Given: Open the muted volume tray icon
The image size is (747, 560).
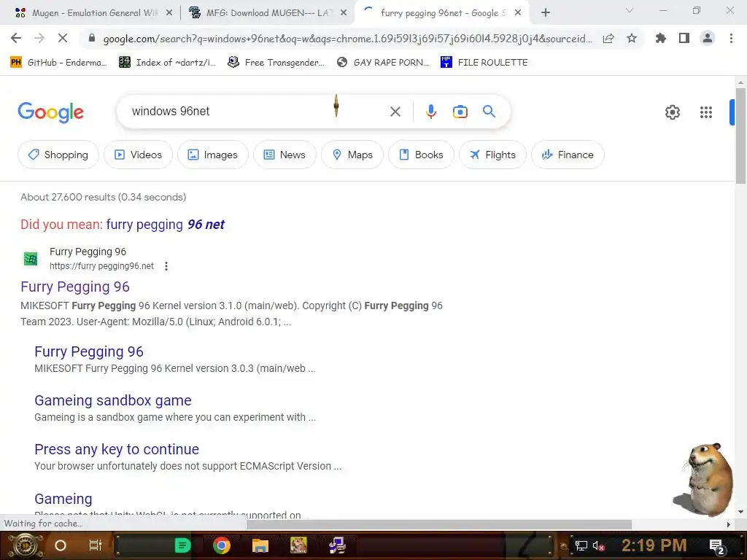Looking at the screenshot, I should coord(598,546).
